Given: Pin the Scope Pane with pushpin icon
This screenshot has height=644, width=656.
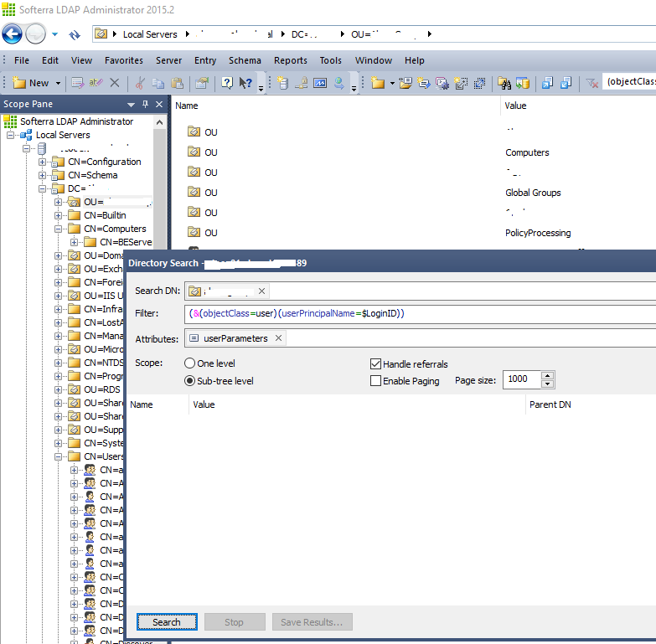Looking at the screenshot, I should [145, 105].
